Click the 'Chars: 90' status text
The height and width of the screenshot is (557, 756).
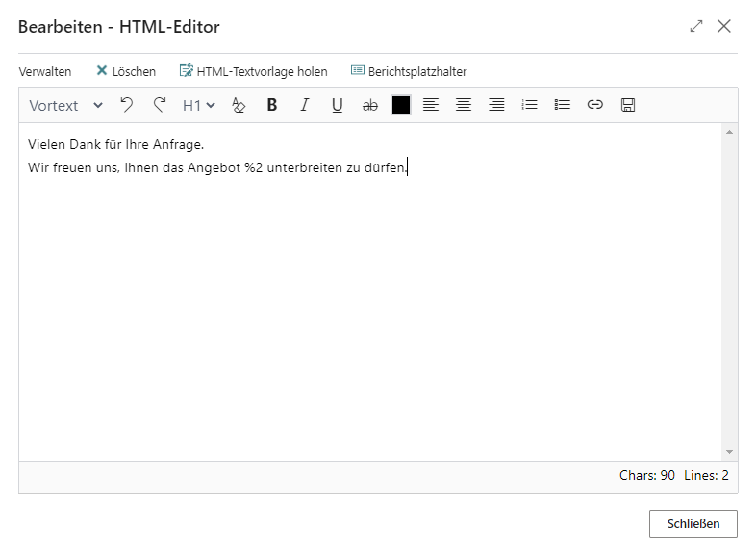click(x=647, y=475)
